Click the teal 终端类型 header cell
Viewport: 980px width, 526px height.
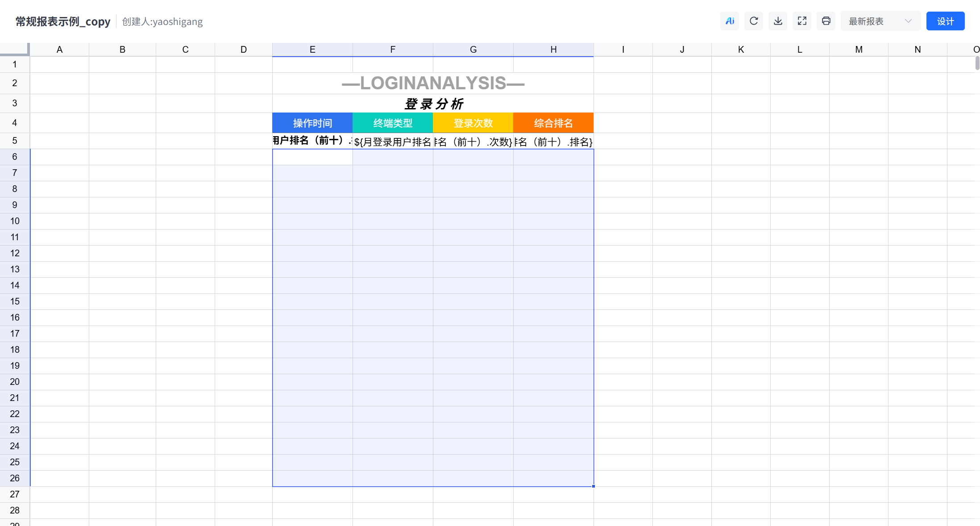point(393,123)
